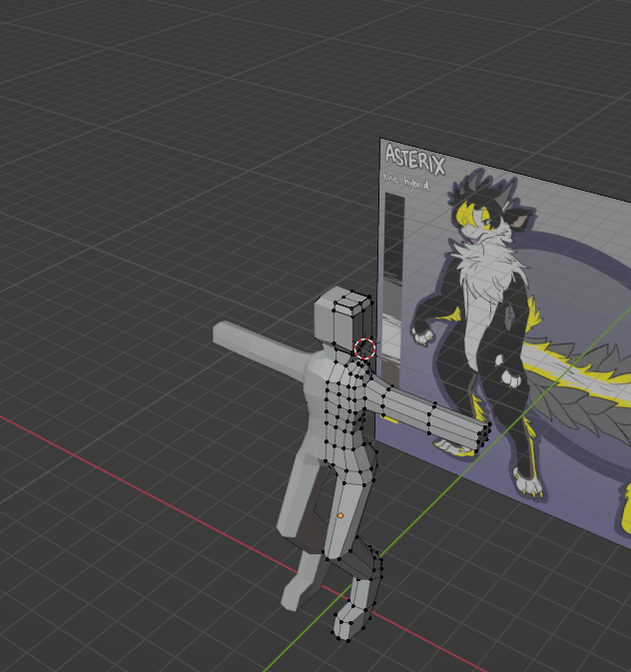Click the red-white 3D cursor circle
Viewport: 631px width, 672px height.
364,348
